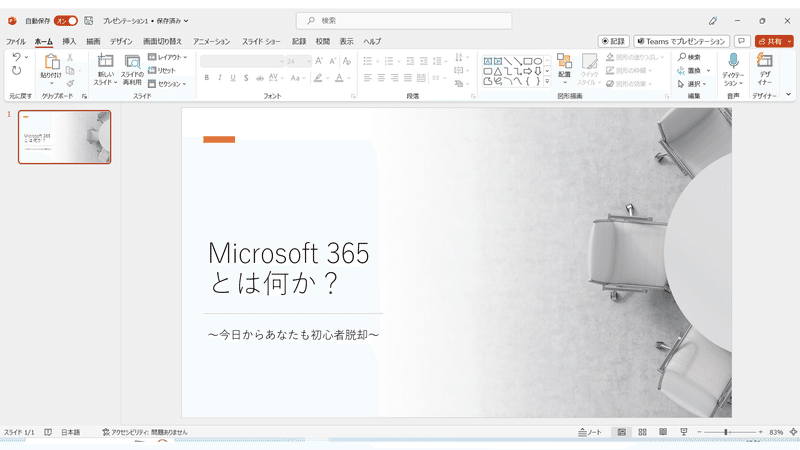Open the Layout (レイアウト) dropdown

point(168,57)
